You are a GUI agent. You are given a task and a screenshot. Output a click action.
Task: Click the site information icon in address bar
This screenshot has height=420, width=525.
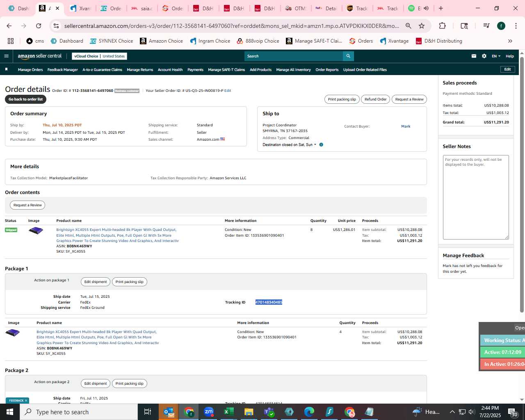pyautogui.click(x=56, y=26)
